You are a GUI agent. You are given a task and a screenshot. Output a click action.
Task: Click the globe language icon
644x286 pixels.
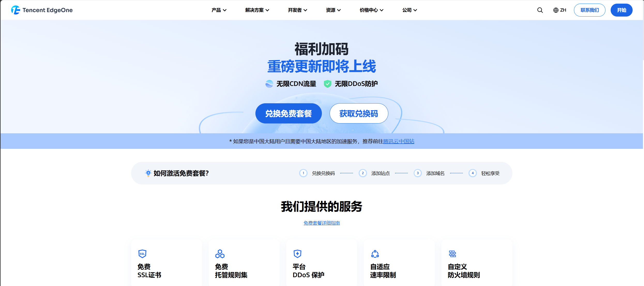(556, 10)
